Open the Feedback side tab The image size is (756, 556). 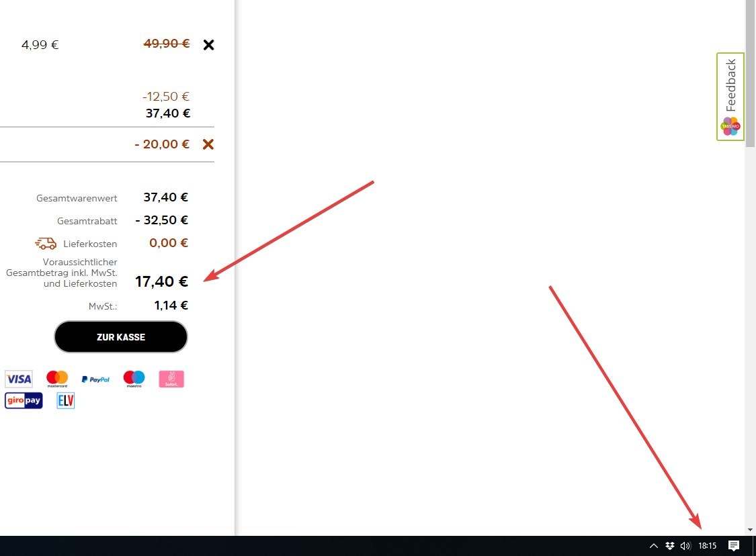coord(730,97)
